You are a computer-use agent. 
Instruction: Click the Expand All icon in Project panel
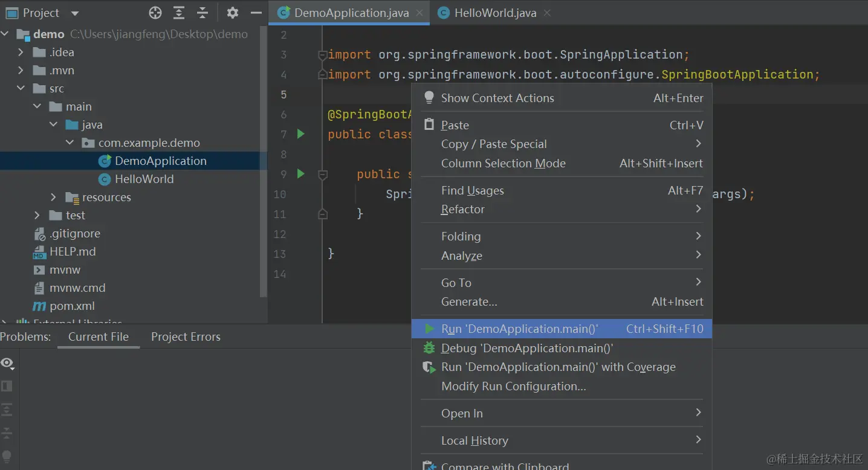tap(179, 13)
